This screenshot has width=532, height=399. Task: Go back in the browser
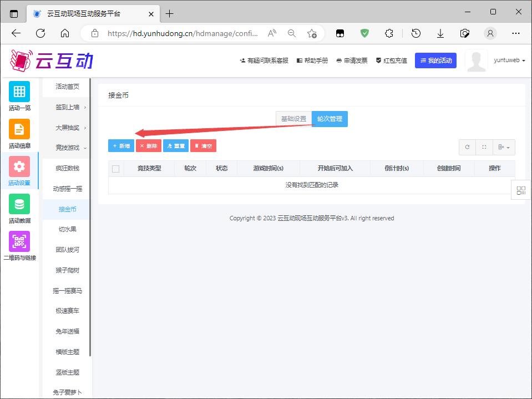pyautogui.click(x=16, y=33)
